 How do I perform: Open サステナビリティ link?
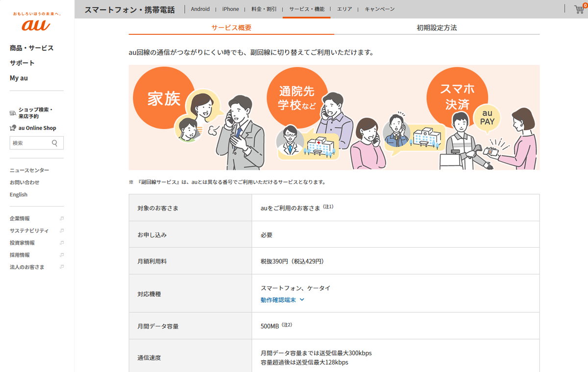tap(29, 231)
